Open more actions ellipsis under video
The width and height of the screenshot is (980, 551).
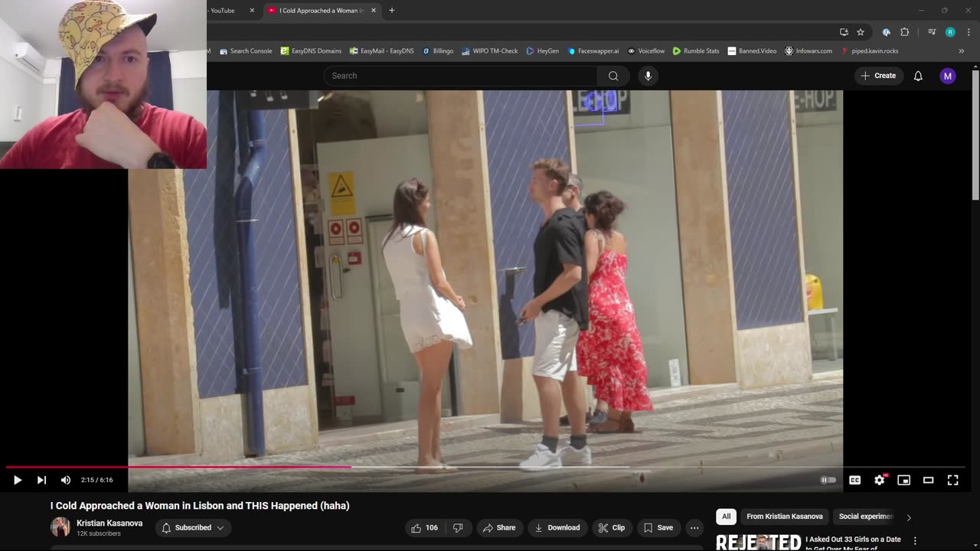tap(694, 527)
